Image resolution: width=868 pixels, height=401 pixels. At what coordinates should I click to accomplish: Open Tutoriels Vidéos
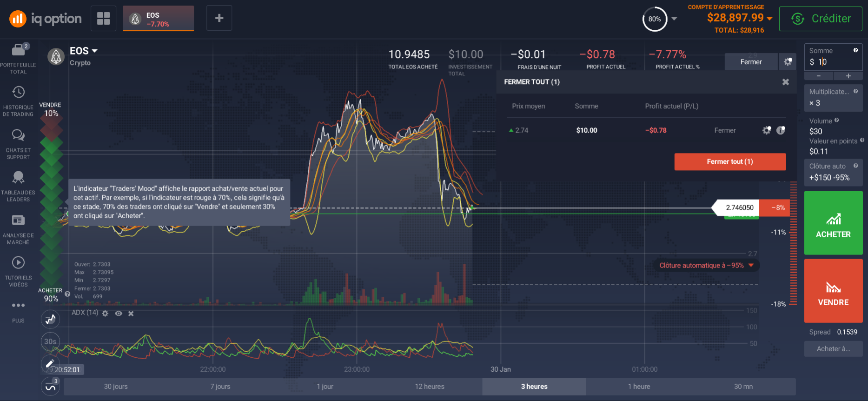point(18,272)
